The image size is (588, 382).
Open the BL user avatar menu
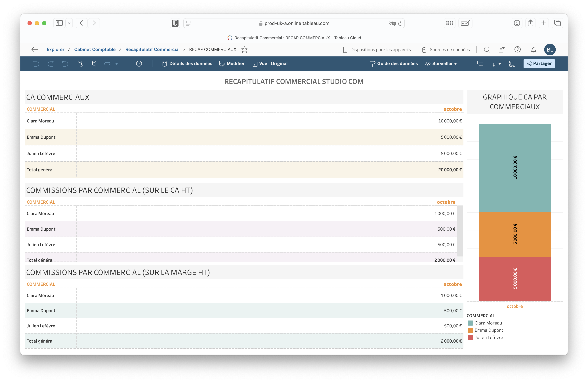(550, 50)
